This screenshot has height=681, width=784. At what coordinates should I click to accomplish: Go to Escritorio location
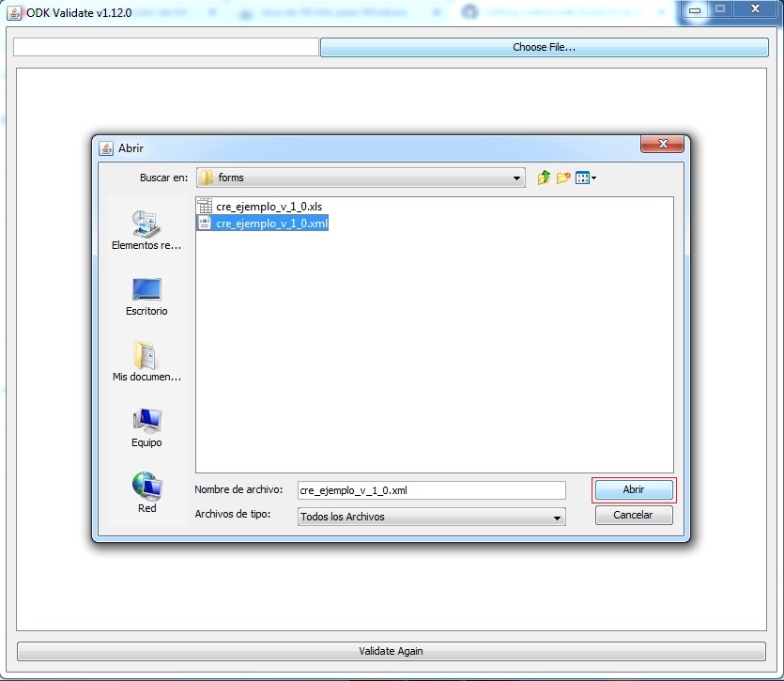(146, 297)
